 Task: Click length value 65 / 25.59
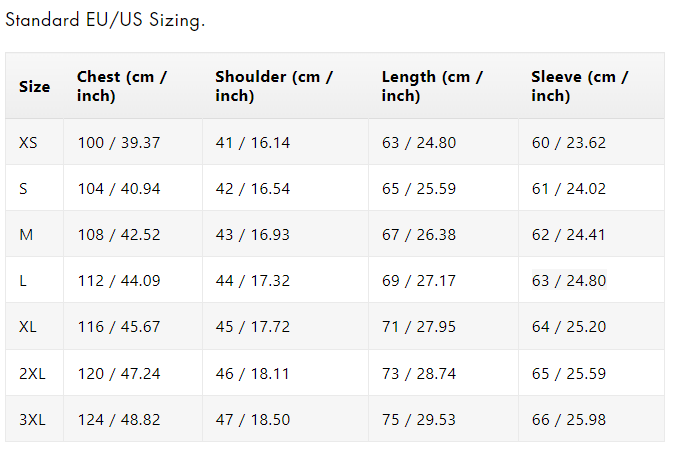[x=419, y=189]
